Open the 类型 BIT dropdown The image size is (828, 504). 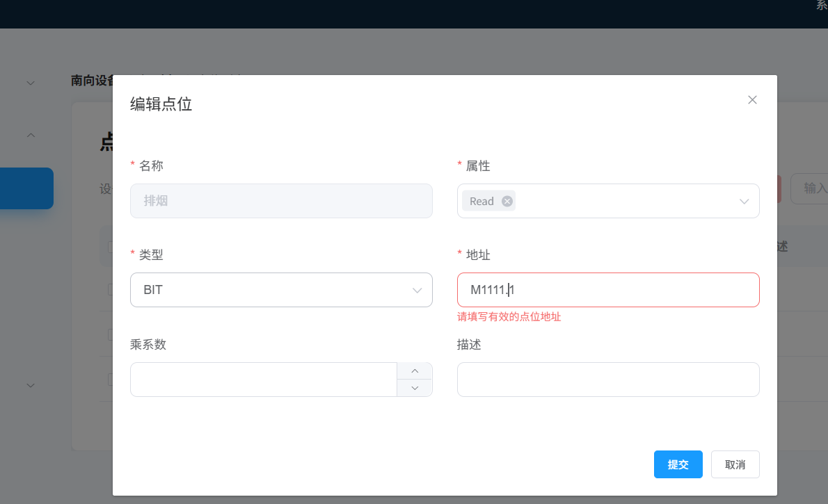pos(281,290)
